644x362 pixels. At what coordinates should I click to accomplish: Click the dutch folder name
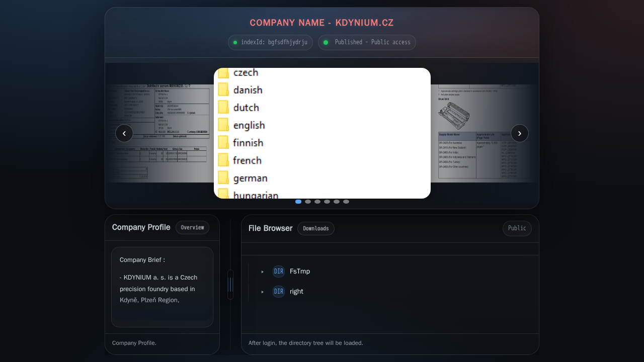(246, 108)
